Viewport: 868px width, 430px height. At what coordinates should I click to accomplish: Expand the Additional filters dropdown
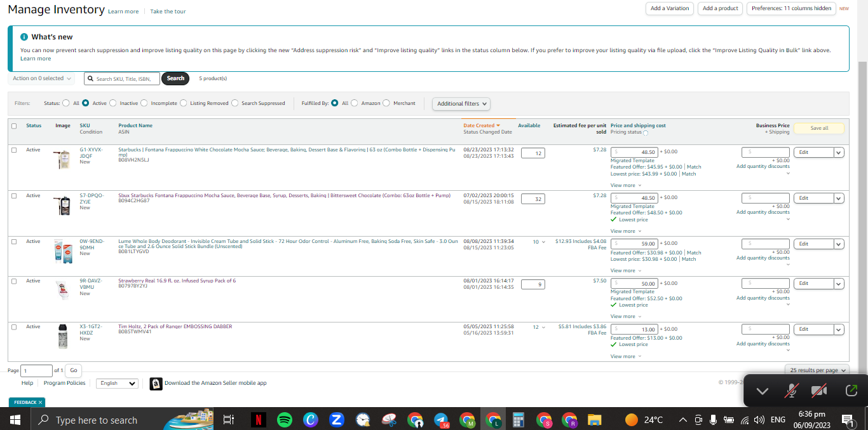click(461, 104)
